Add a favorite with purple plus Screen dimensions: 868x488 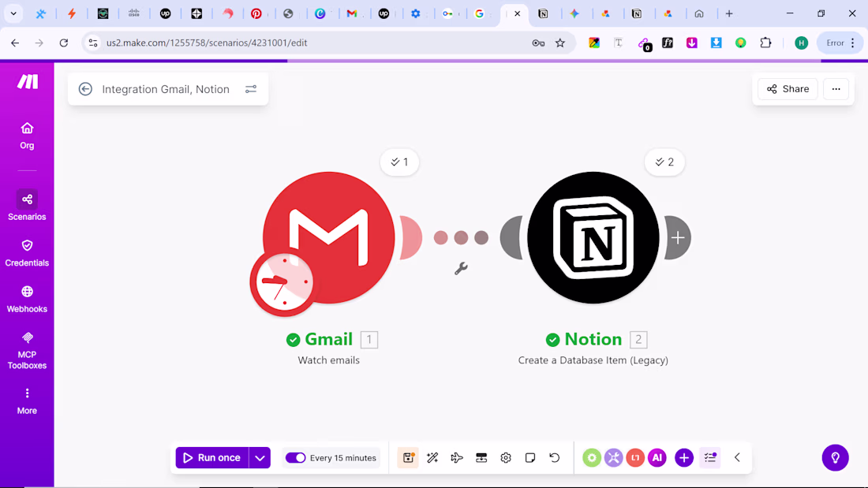pos(684,457)
